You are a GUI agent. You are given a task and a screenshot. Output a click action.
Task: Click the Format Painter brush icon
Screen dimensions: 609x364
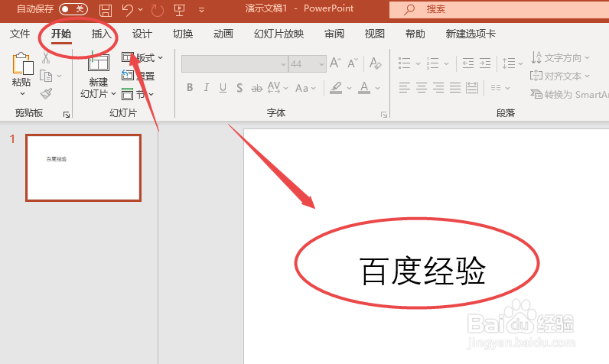coord(46,93)
